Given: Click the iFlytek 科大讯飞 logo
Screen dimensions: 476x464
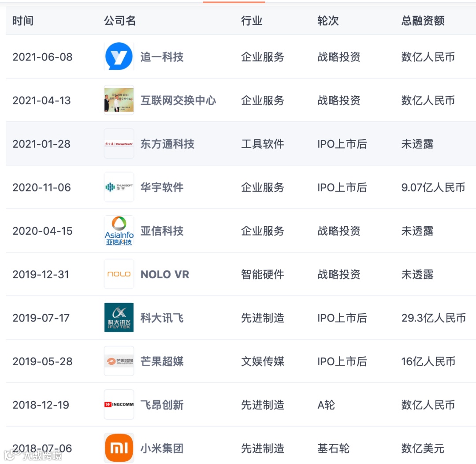Looking at the screenshot, I should [119, 318].
